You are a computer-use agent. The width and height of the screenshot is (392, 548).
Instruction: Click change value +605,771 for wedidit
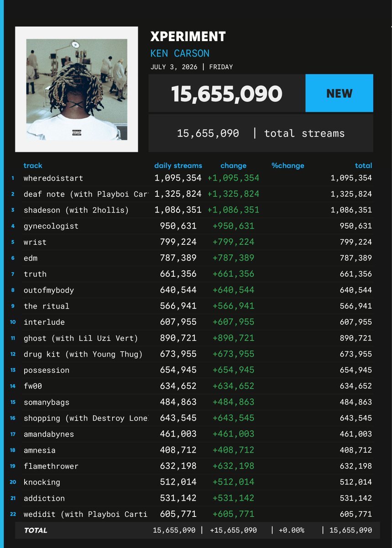(233, 514)
